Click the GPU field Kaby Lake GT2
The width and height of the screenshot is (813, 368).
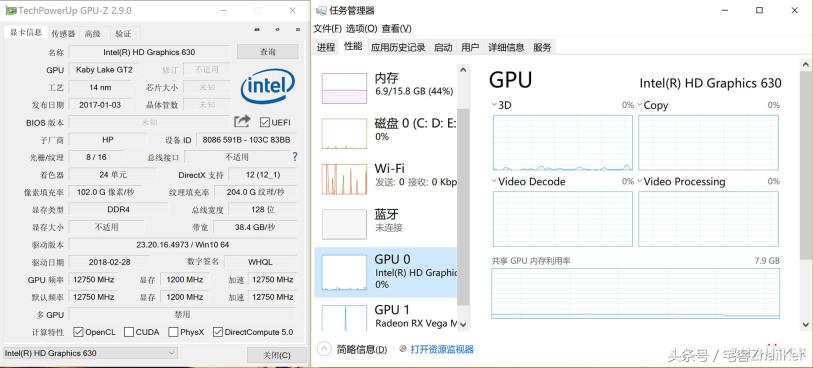click(x=104, y=69)
